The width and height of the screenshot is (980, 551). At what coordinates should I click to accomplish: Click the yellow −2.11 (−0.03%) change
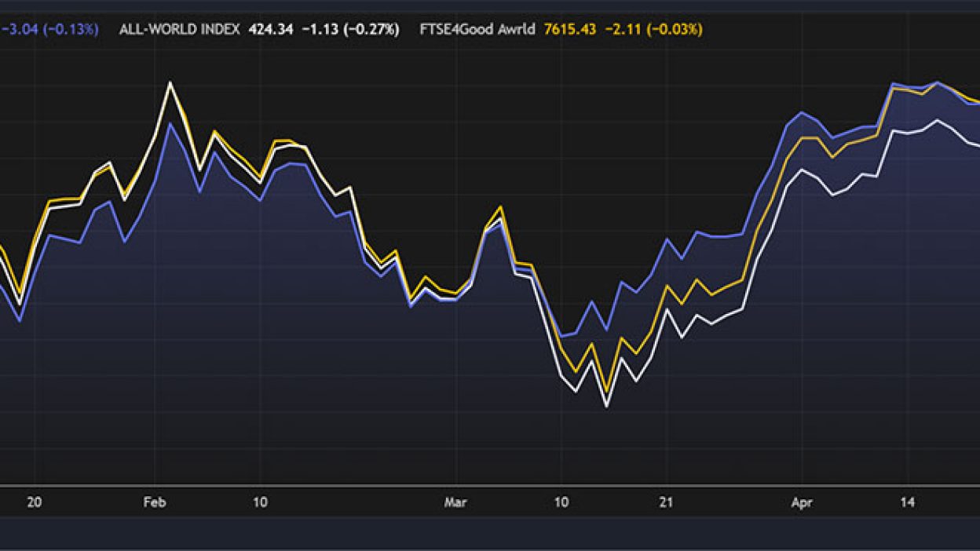point(653,30)
